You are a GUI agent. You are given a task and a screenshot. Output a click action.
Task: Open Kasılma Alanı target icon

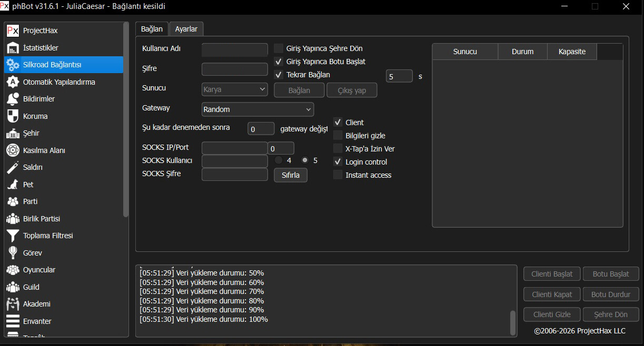[x=13, y=150]
